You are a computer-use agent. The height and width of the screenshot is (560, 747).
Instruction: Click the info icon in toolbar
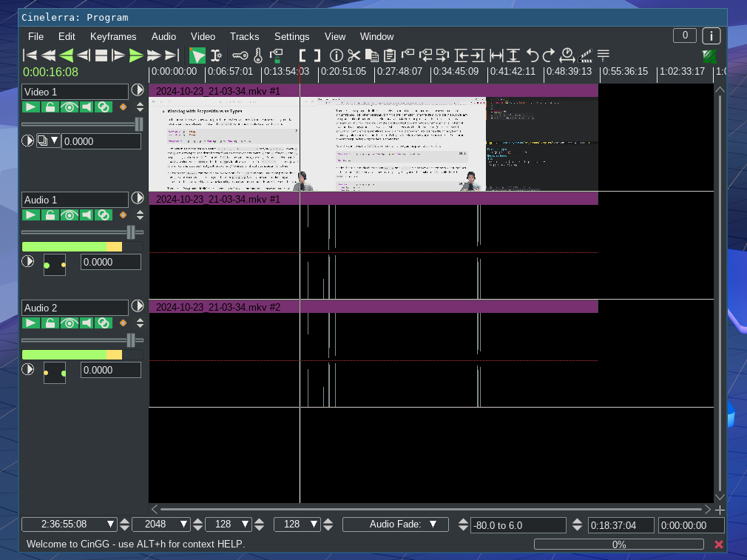[336, 55]
